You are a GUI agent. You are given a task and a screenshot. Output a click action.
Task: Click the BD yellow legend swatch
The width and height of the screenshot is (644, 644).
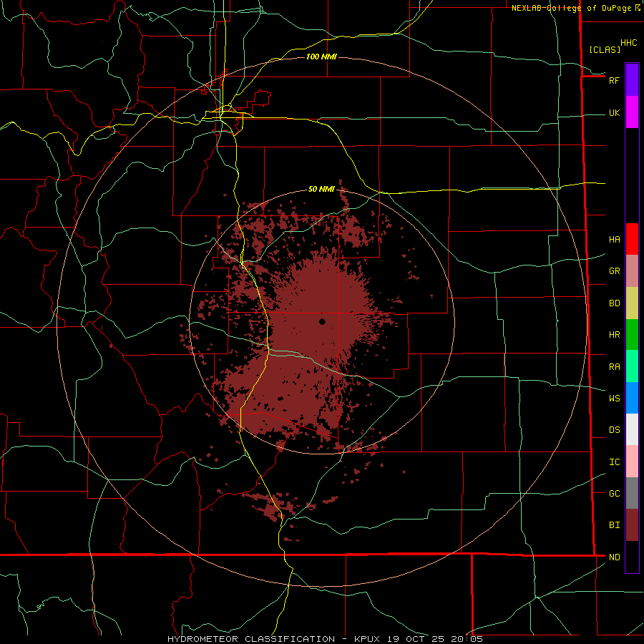(632, 303)
